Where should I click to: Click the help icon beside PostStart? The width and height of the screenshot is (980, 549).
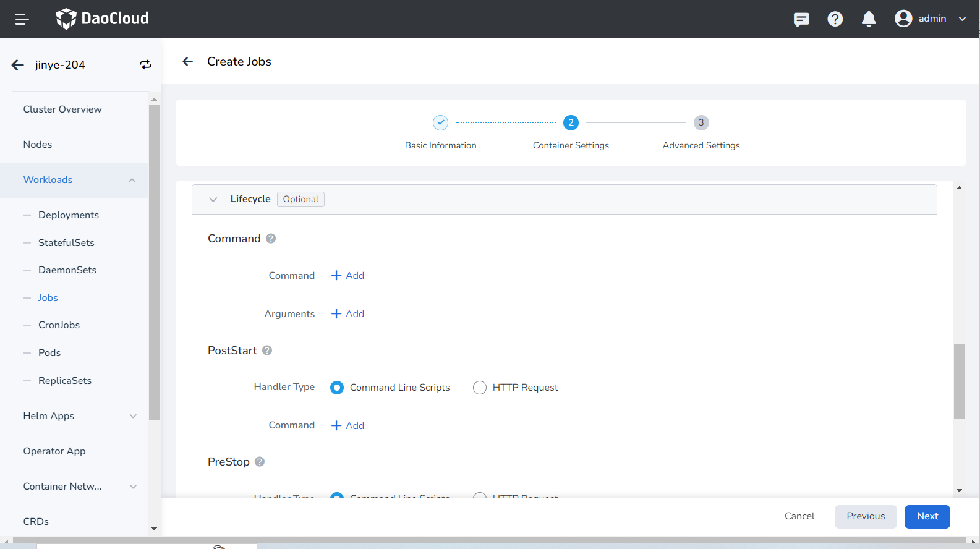[267, 351]
